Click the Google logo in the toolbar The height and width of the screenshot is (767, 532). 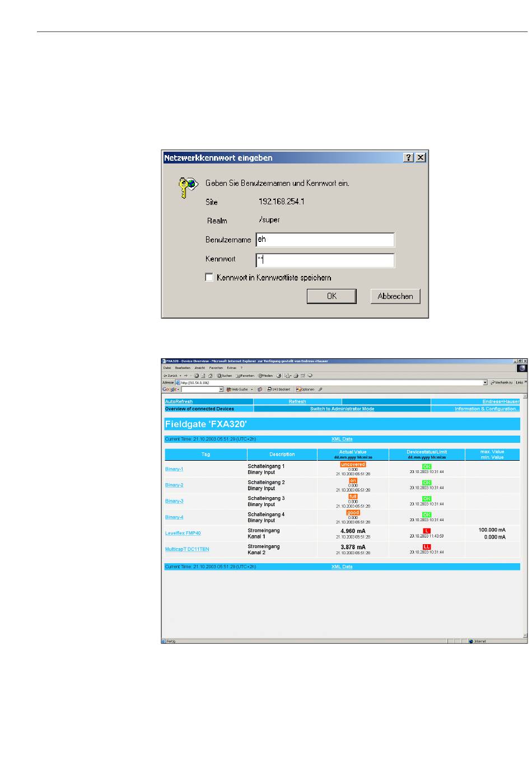[x=170, y=389]
